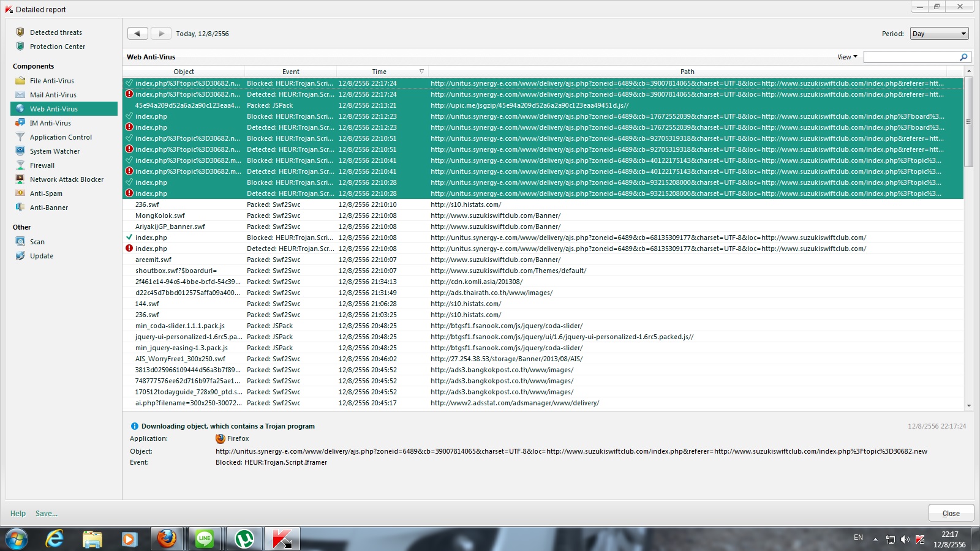This screenshot has height=551, width=980.
Task: Open the Anti-Banner report
Action: (x=49, y=208)
